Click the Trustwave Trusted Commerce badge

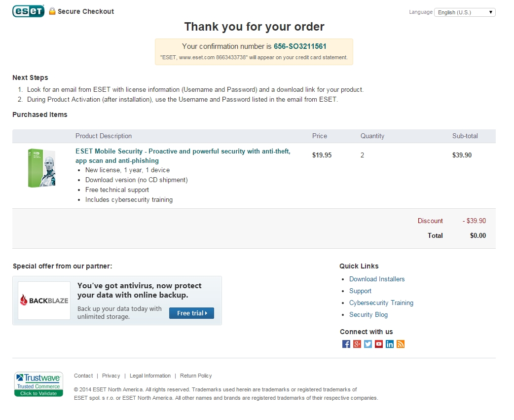[x=38, y=384]
